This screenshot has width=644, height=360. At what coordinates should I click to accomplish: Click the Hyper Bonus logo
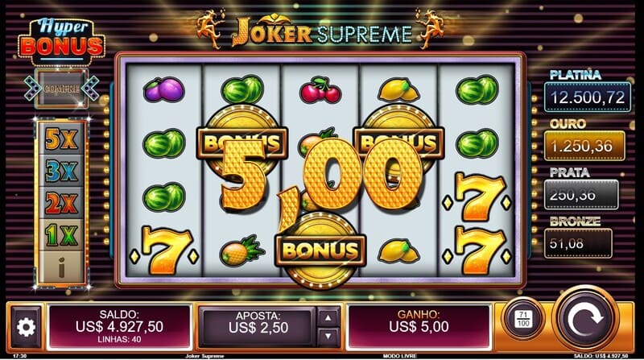coord(62,41)
